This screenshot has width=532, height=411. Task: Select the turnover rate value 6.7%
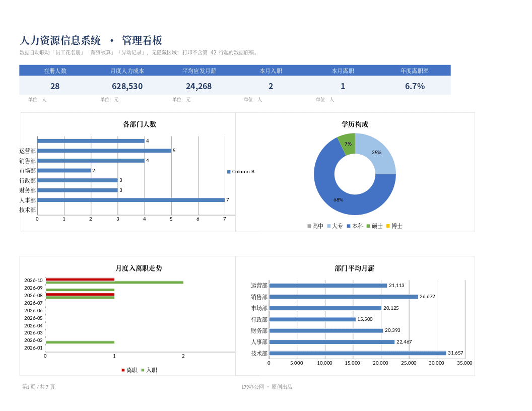point(415,86)
